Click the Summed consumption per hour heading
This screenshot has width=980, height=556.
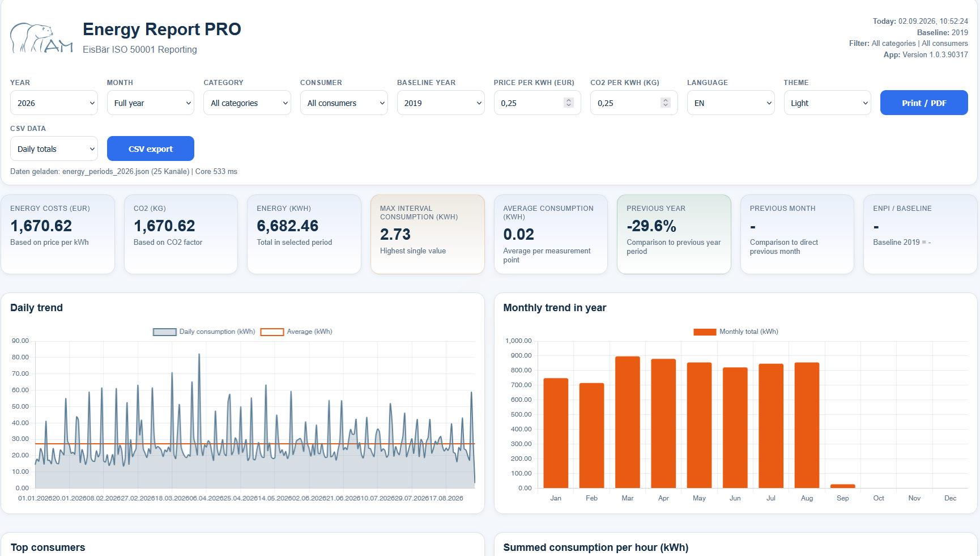click(596, 547)
